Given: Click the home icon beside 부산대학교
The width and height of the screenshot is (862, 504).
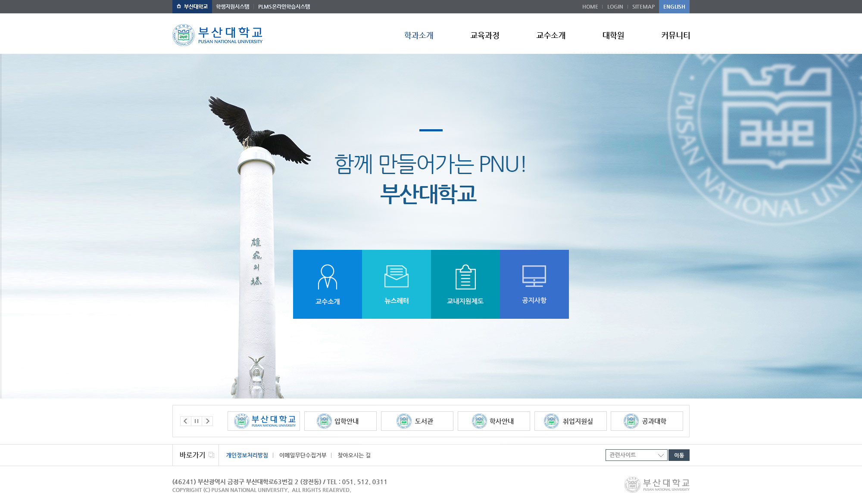Looking at the screenshot, I should 179,6.
